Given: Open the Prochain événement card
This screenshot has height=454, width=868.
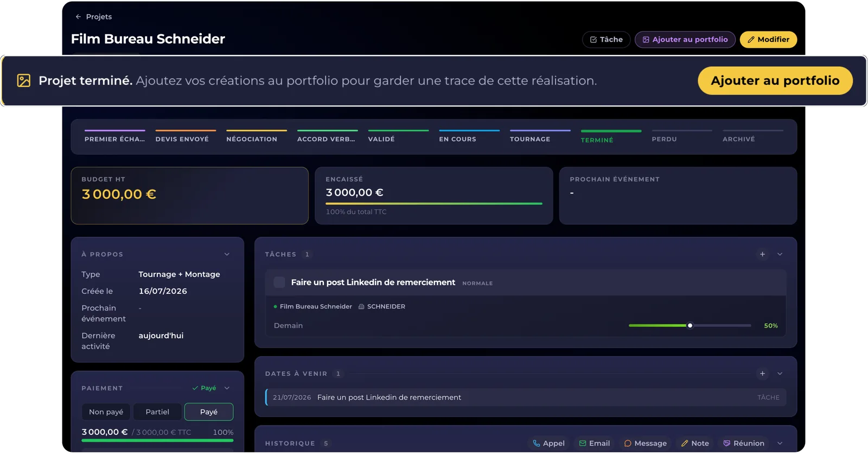Looking at the screenshot, I should pyautogui.click(x=678, y=196).
